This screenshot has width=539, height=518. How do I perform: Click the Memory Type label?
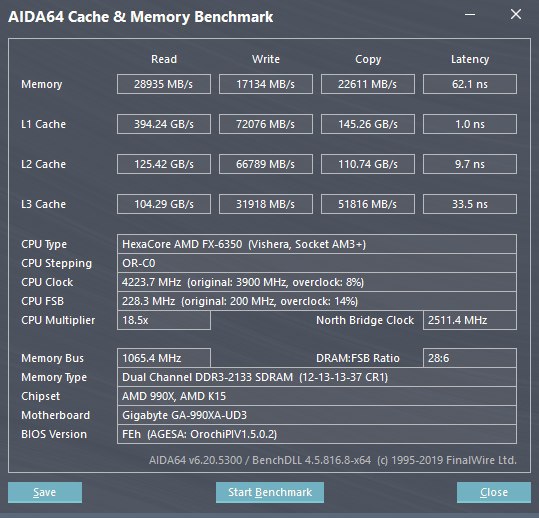54,377
